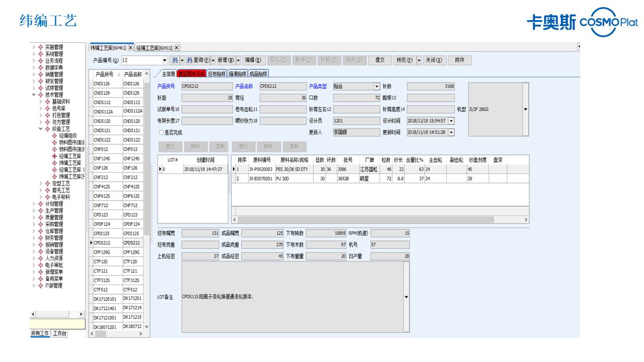This screenshot has height=362, width=644.
Task: Close the 经编工艺库[60411] tab with its X
Action: click(x=177, y=48)
